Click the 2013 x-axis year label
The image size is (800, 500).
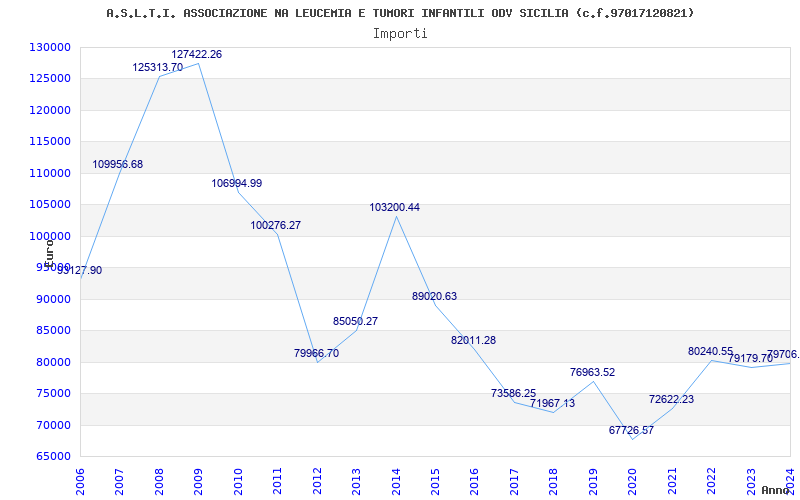click(357, 481)
